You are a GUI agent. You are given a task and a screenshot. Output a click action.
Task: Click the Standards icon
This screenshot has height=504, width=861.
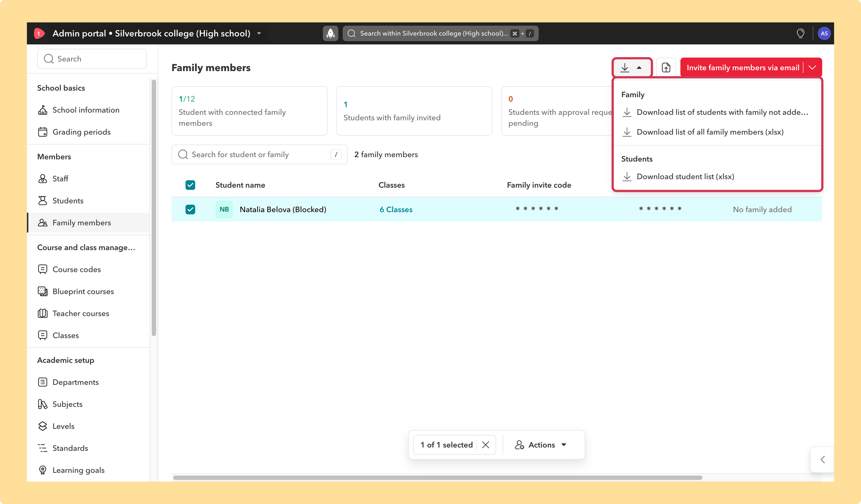[43, 448]
